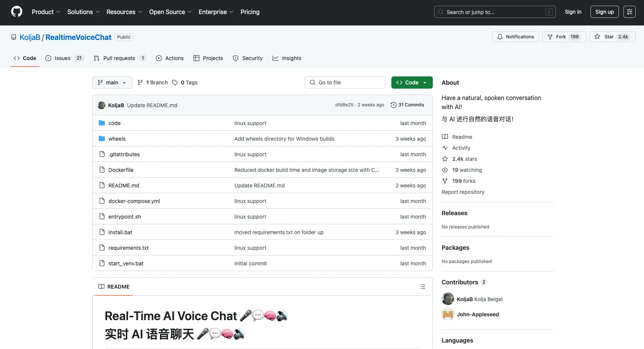Open the Contributors heading link
The width and height of the screenshot is (644, 349).
464,282
